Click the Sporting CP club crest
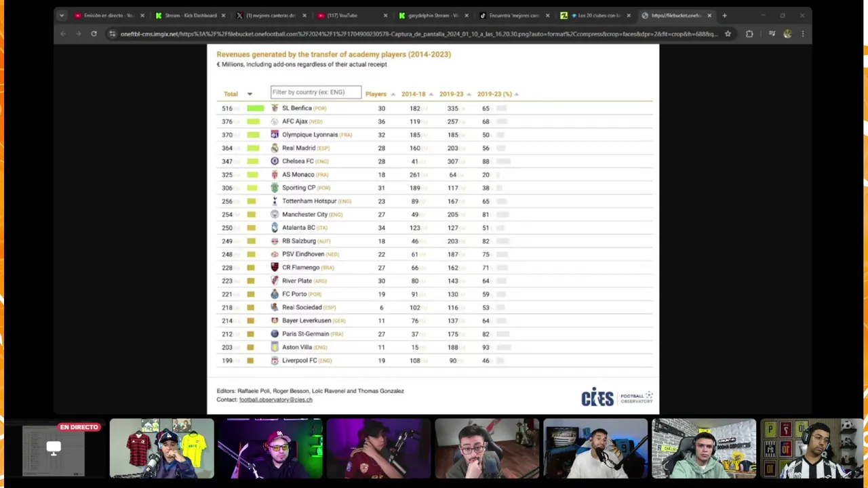The image size is (868, 488). [x=275, y=188]
